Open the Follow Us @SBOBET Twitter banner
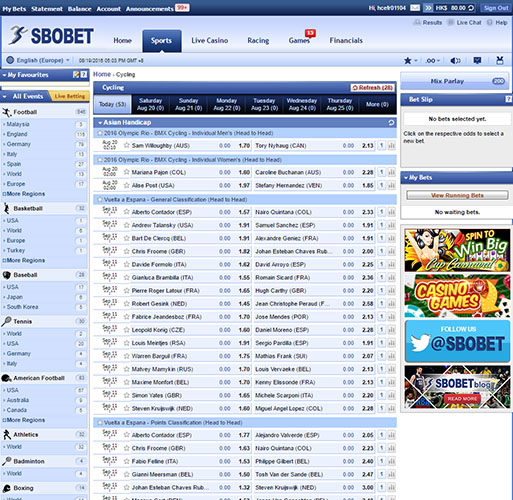Screen dimensions: 513x500 457,341
